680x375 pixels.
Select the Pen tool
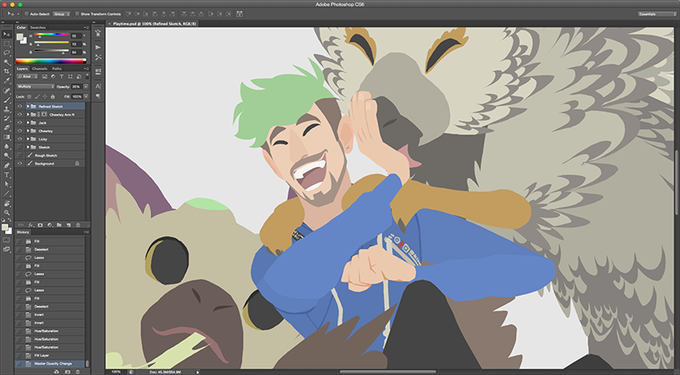coord(7,166)
